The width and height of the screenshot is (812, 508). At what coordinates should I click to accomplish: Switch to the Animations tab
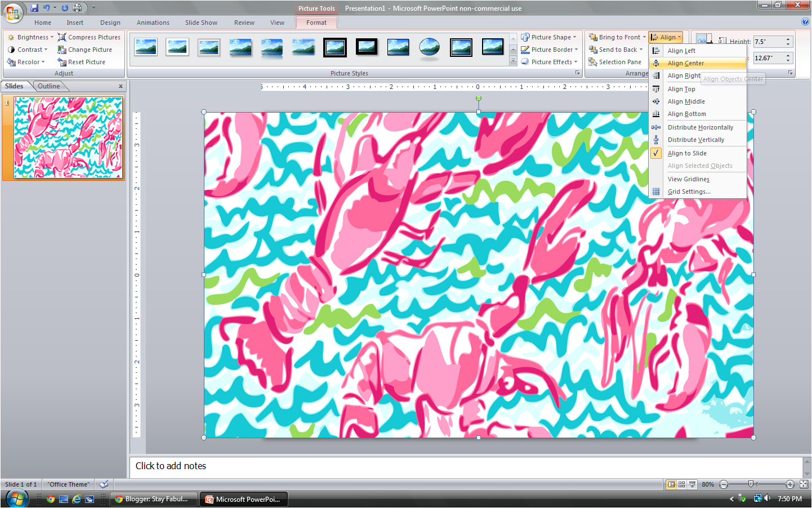point(153,23)
